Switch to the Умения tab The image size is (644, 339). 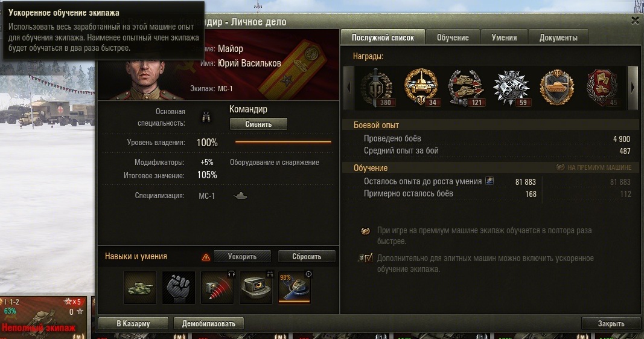(504, 37)
